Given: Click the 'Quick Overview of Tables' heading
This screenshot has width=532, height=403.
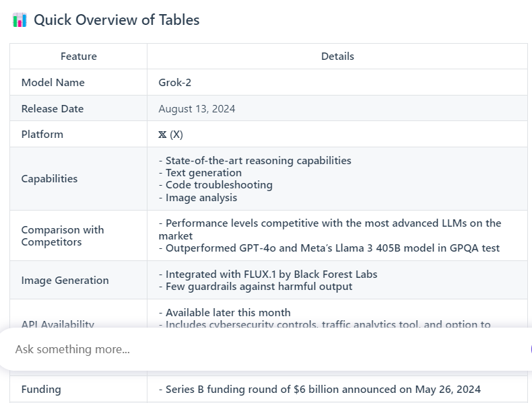Looking at the screenshot, I should [x=117, y=20].
